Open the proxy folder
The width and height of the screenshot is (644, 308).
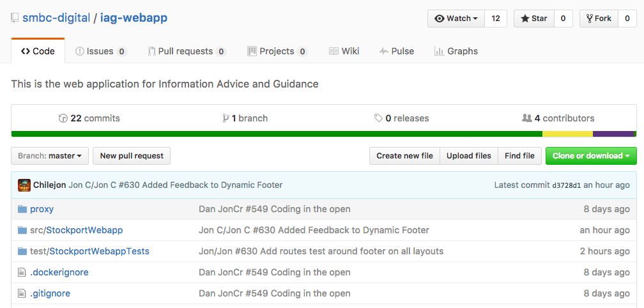tap(42, 209)
